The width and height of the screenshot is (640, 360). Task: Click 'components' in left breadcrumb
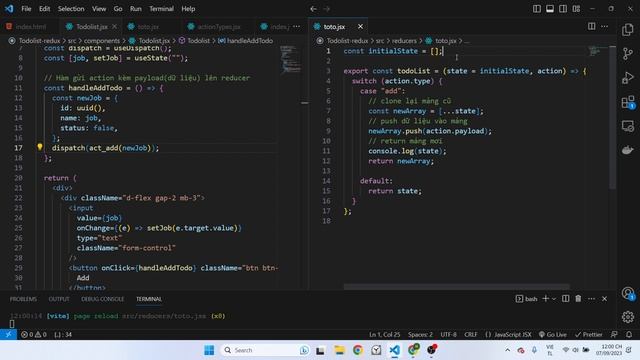coord(102,40)
